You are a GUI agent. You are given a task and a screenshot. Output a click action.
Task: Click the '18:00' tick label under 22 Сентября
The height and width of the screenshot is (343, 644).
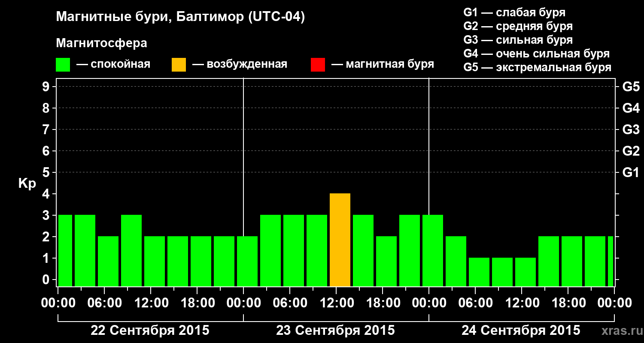(x=197, y=303)
